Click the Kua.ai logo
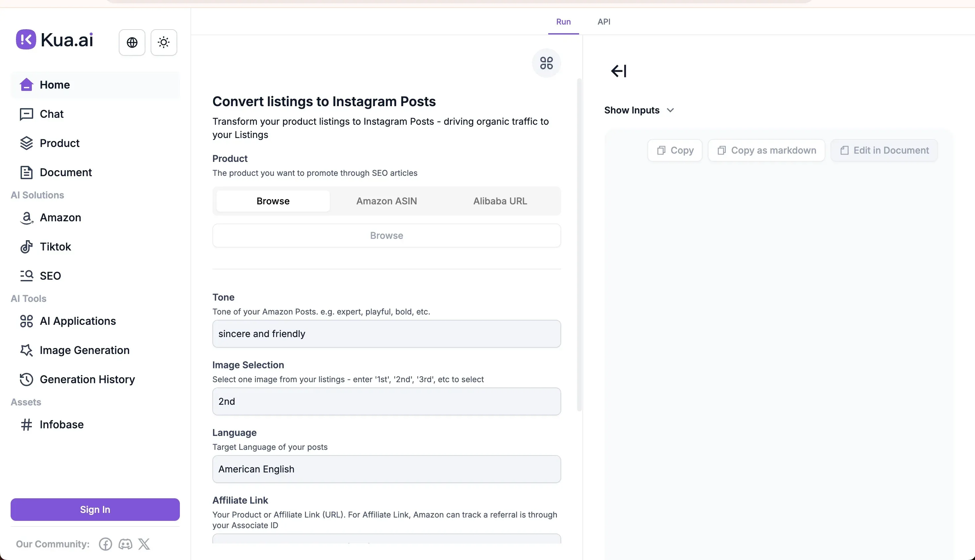The height and width of the screenshot is (560, 975). tap(55, 39)
